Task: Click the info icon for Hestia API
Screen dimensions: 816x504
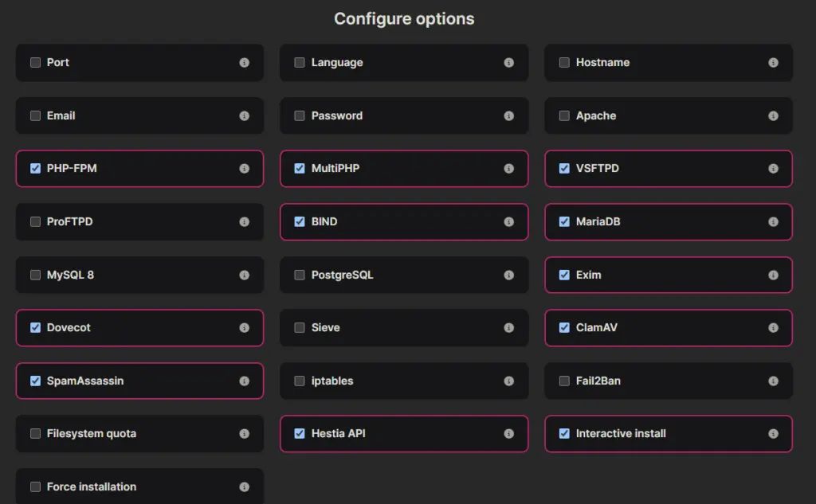Action: 508,433
